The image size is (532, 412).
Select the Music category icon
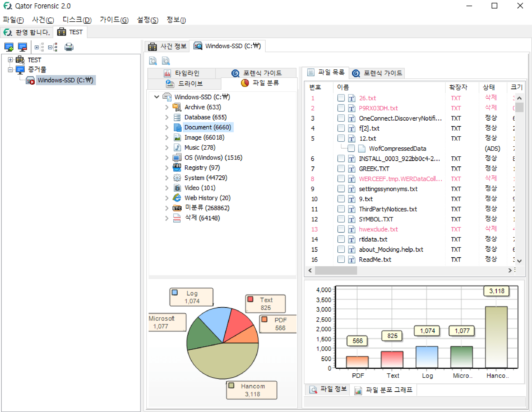177,148
